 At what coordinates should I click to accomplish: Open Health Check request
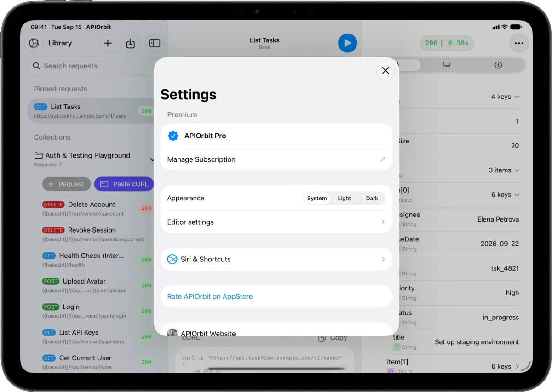(x=97, y=260)
